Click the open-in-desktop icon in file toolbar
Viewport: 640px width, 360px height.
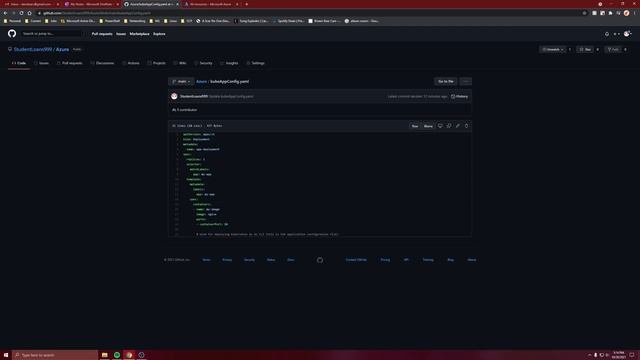click(440, 126)
